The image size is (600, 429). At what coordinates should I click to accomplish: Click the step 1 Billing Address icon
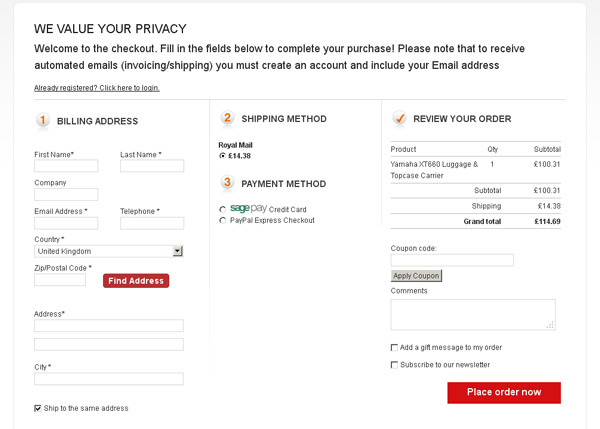coord(42,121)
